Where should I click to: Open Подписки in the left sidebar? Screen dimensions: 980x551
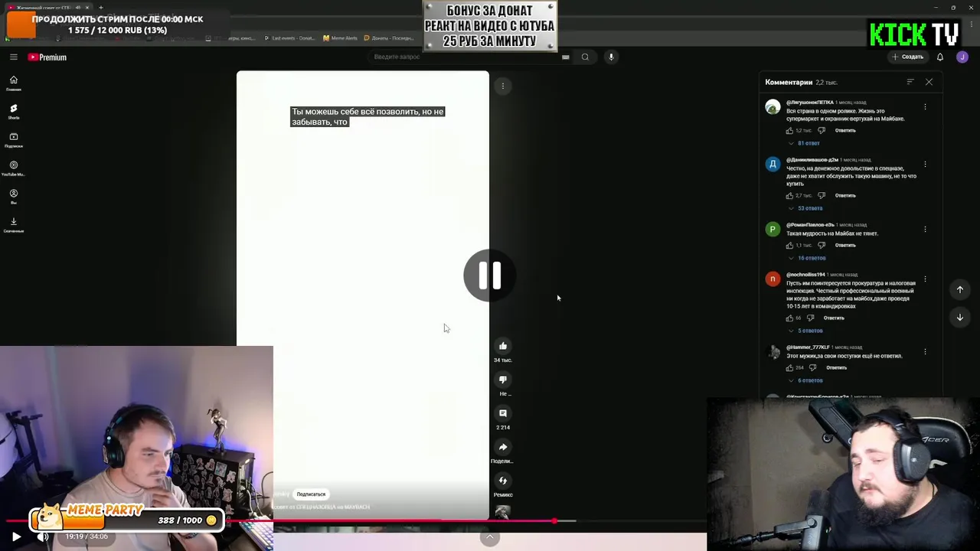click(x=14, y=140)
